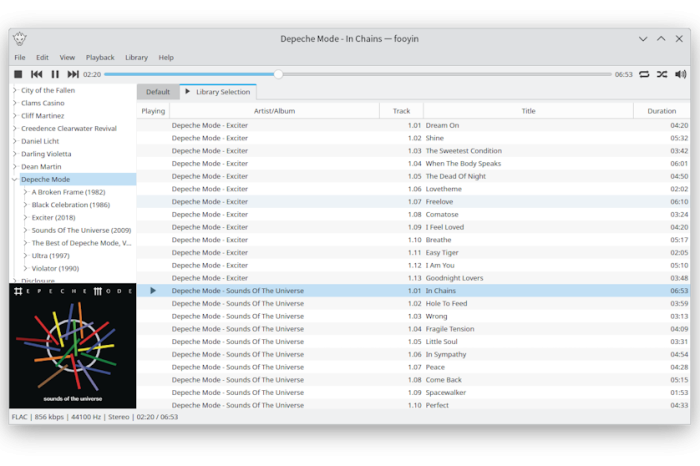
Task: Open the Edit menu
Action: click(x=42, y=58)
